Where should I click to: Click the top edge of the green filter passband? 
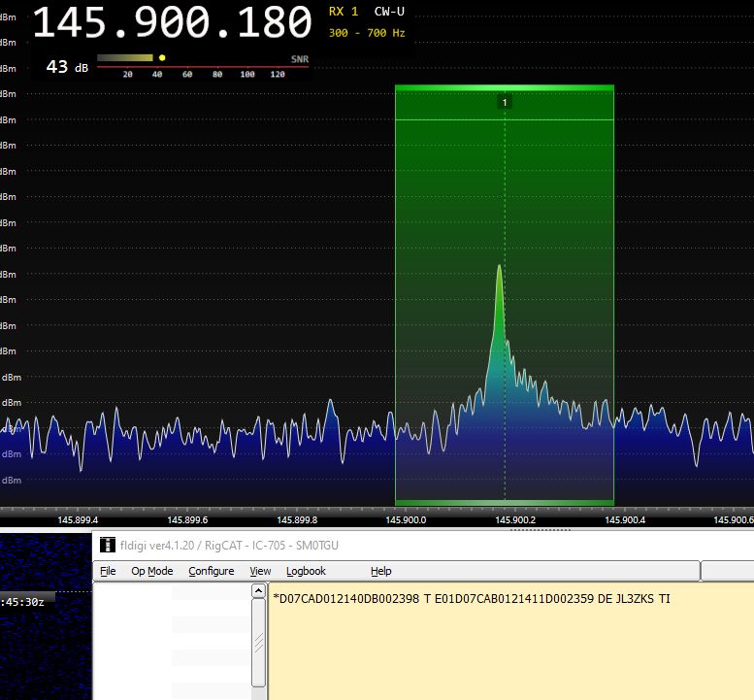(505, 88)
